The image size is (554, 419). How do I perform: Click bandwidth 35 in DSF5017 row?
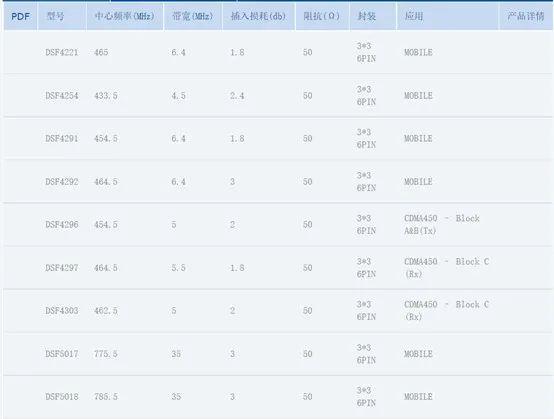(176, 354)
